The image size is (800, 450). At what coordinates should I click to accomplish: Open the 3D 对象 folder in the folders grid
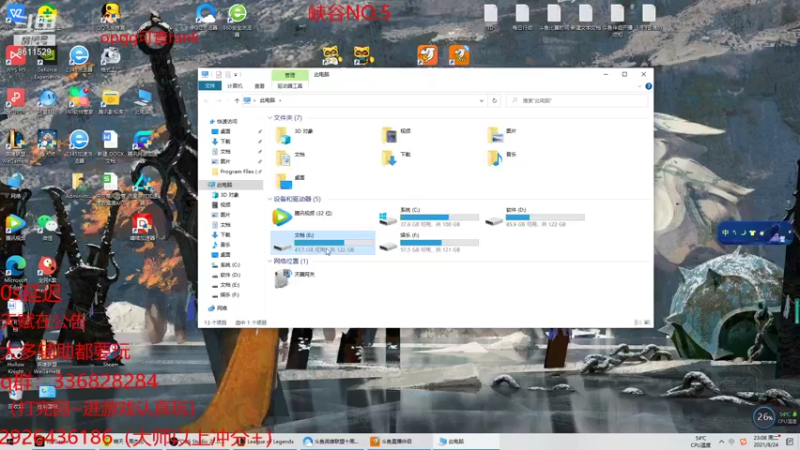pyautogui.click(x=296, y=136)
